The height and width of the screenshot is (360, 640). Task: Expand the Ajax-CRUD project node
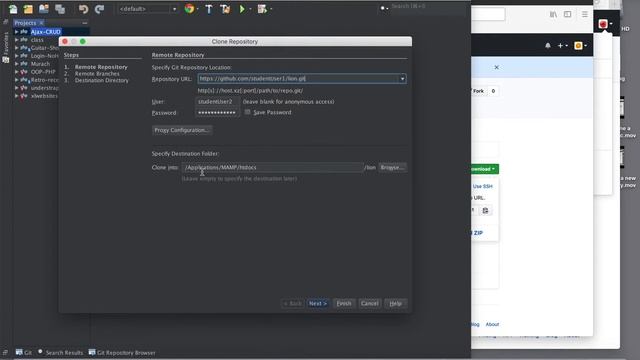16,32
